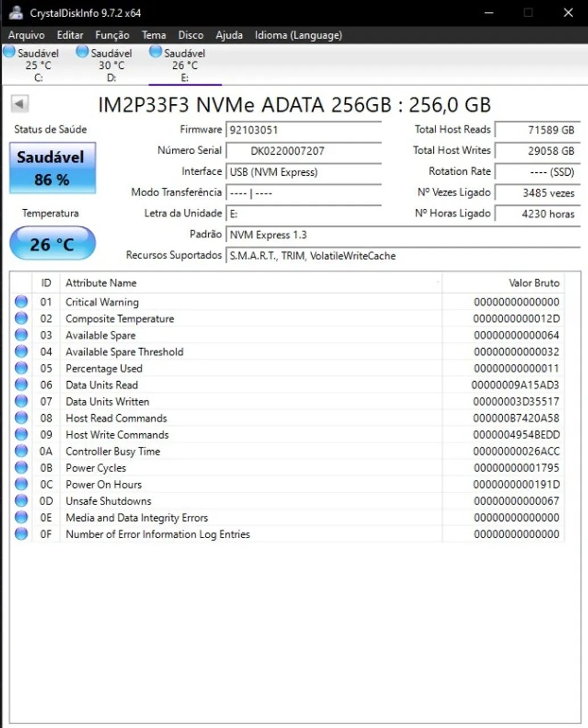Click the status circle for Media and Data Integrity Errors
The width and height of the screenshot is (588, 728).
(22, 517)
